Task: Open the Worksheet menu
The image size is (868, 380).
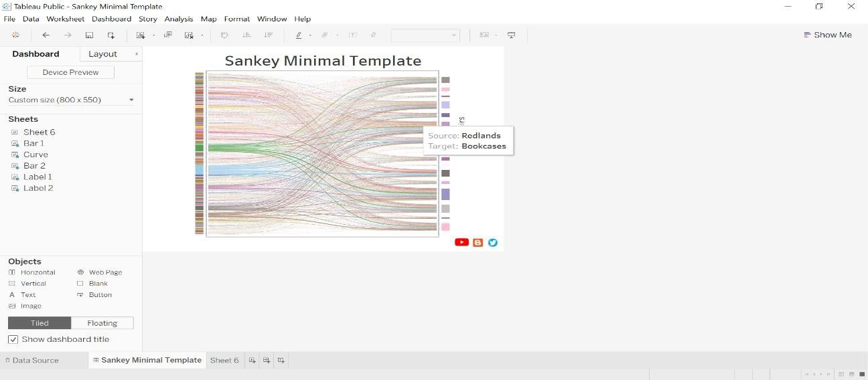Action: pos(65,19)
